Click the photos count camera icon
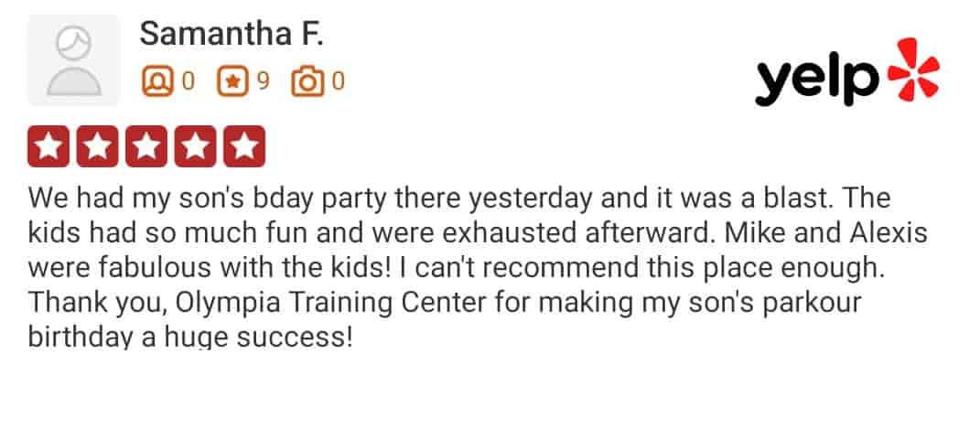This screenshot has height=428, width=980. [307, 82]
